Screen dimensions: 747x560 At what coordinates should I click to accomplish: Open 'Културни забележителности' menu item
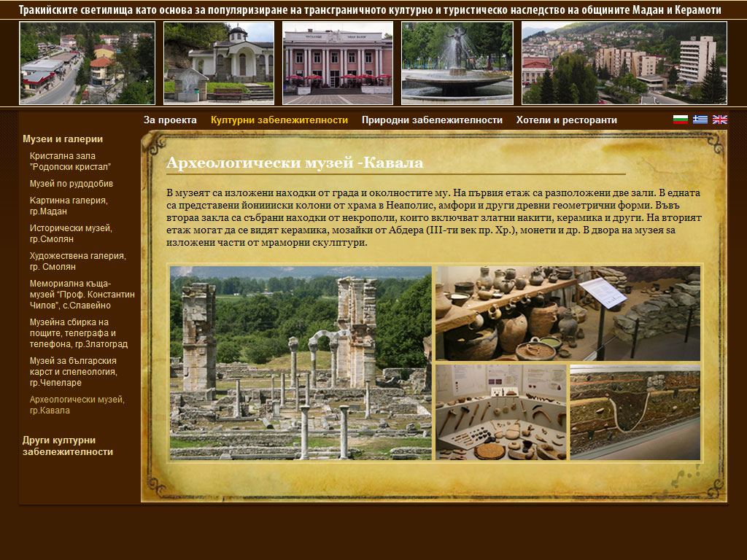[279, 120]
